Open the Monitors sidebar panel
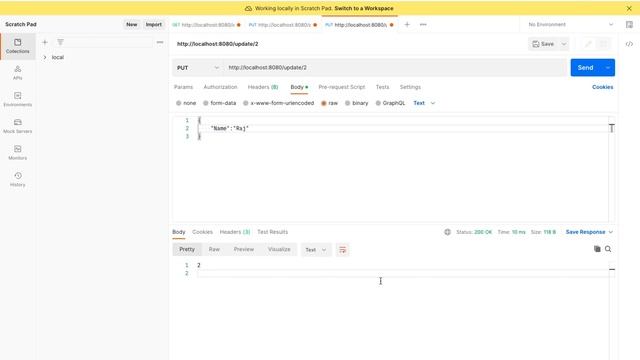The width and height of the screenshot is (640, 360). [18, 153]
